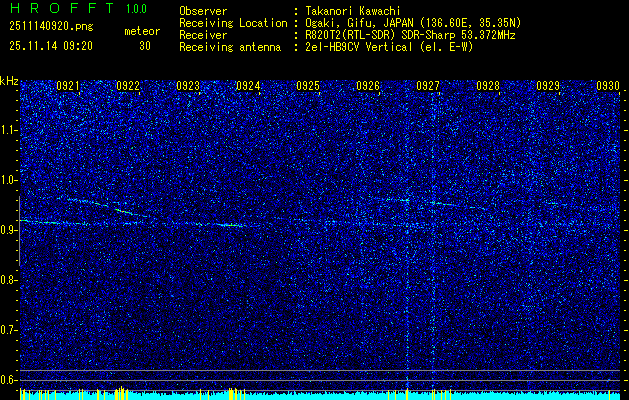
Task: Click the 0928 time marker
Action: tap(488, 86)
